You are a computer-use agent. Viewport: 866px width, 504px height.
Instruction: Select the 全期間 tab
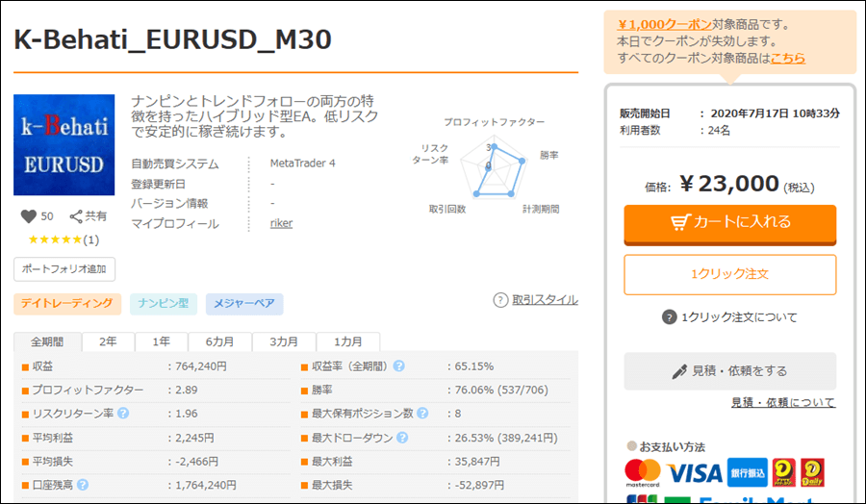(47, 342)
